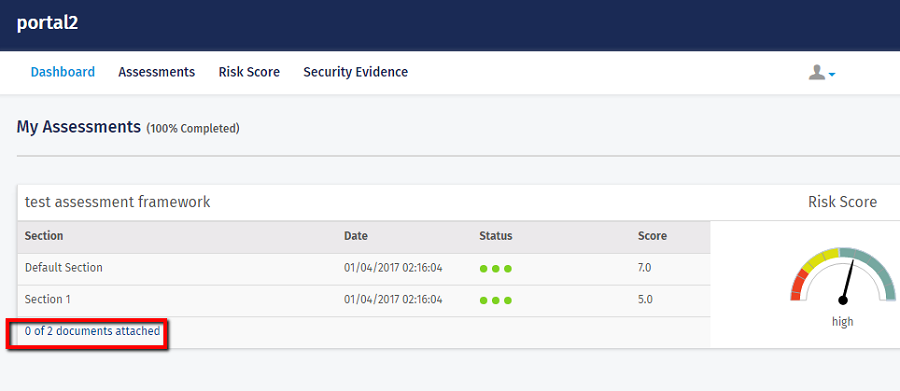Open the Assessments menu item

coord(157,72)
